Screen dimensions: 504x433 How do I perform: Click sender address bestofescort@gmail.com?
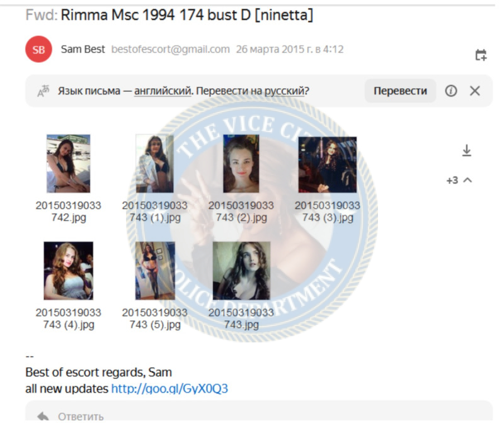[170, 49]
